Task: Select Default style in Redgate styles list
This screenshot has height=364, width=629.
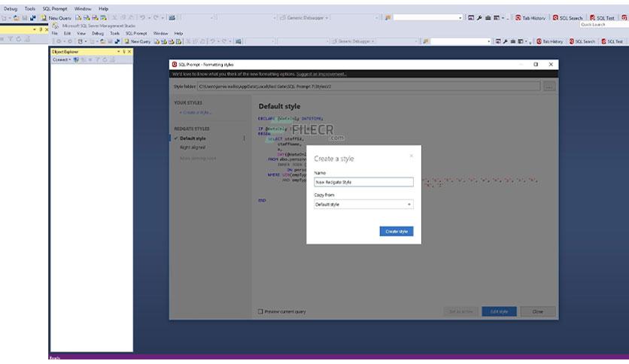Action: [x=193, y=138]
